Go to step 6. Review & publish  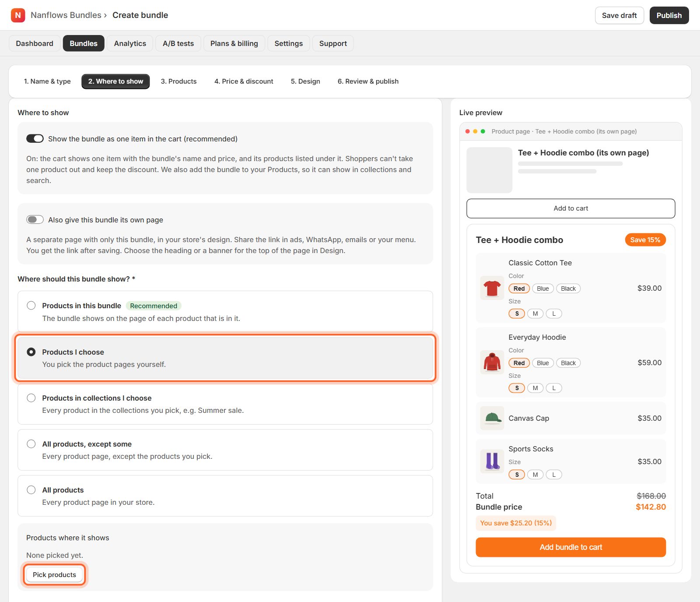[x=368, y=81]
